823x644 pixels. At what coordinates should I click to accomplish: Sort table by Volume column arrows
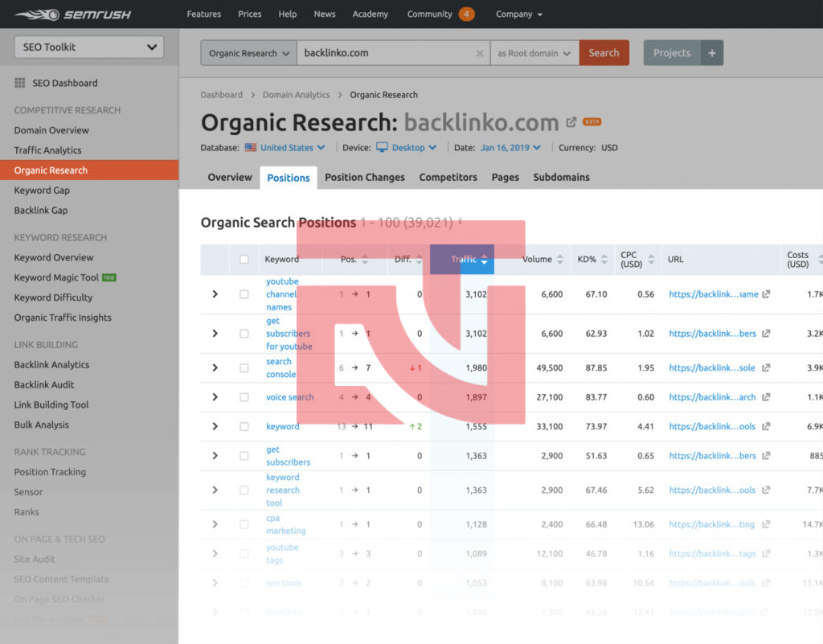click(x=559, y=259)
